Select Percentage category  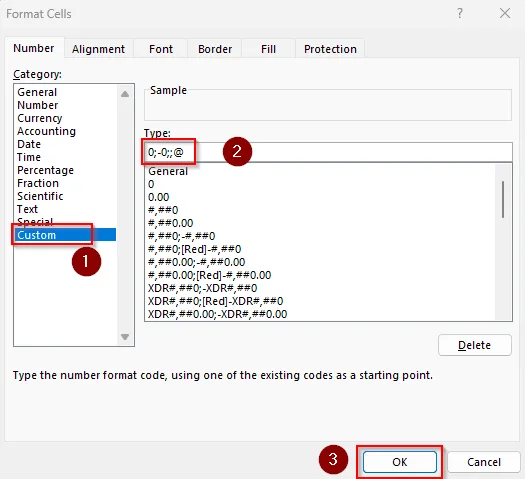pyautogui.click(x=66, y=170)
